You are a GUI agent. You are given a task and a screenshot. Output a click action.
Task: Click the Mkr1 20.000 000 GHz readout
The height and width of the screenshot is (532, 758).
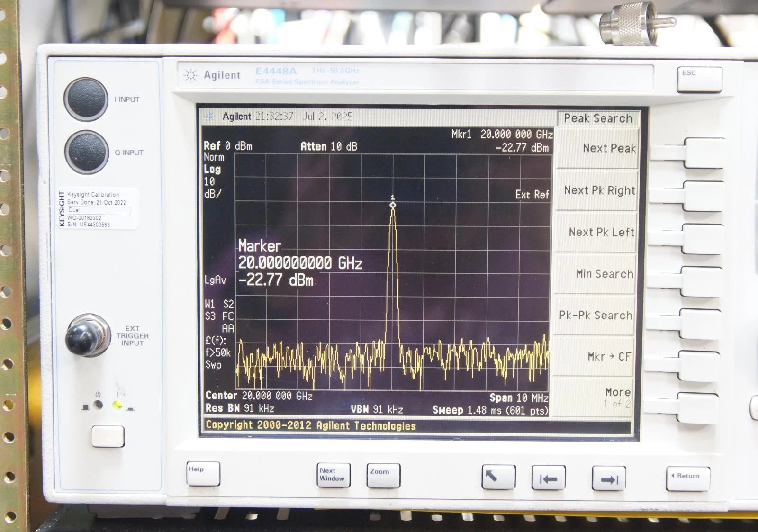tap(502, 134)
